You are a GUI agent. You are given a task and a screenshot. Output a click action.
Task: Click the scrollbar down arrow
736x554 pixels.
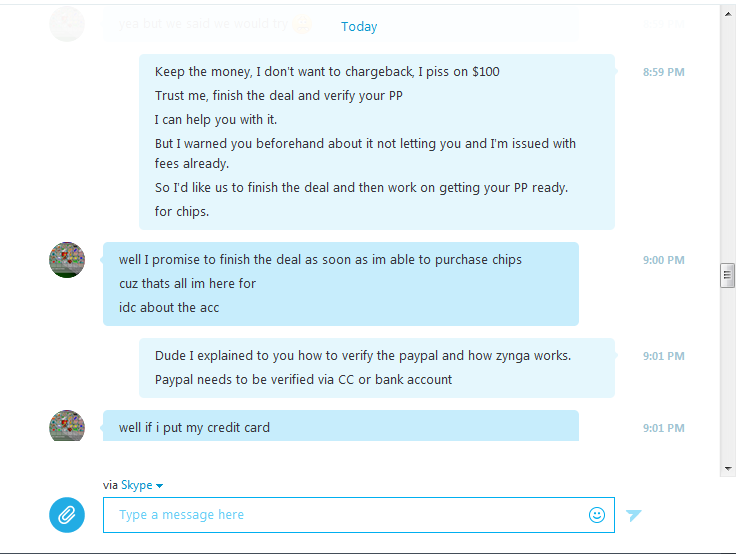728,468
